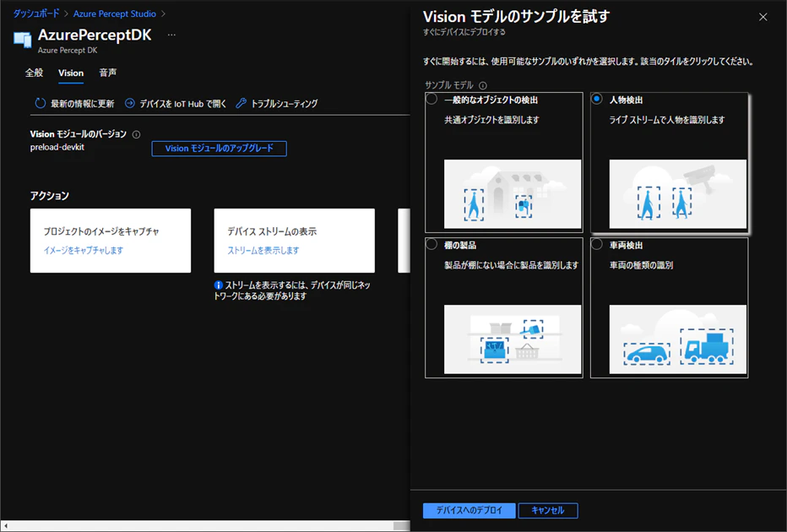The image size is (787, 532).
Task: Click the preload-devkit version text
Action: pyautogui.click(x=57, y=147)
